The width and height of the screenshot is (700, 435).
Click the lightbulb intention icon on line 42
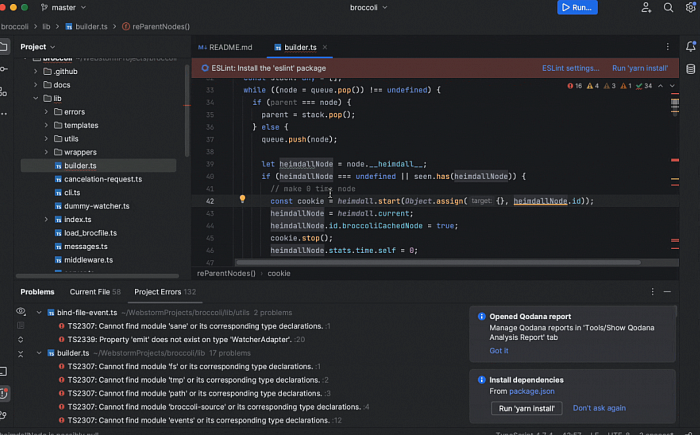tap(242, 199)
